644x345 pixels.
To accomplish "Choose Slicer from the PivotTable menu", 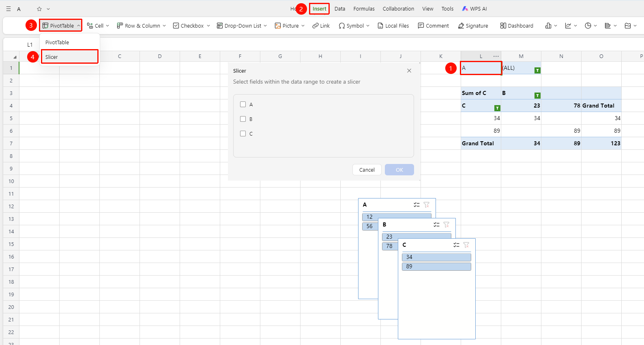I will [70, 57].
